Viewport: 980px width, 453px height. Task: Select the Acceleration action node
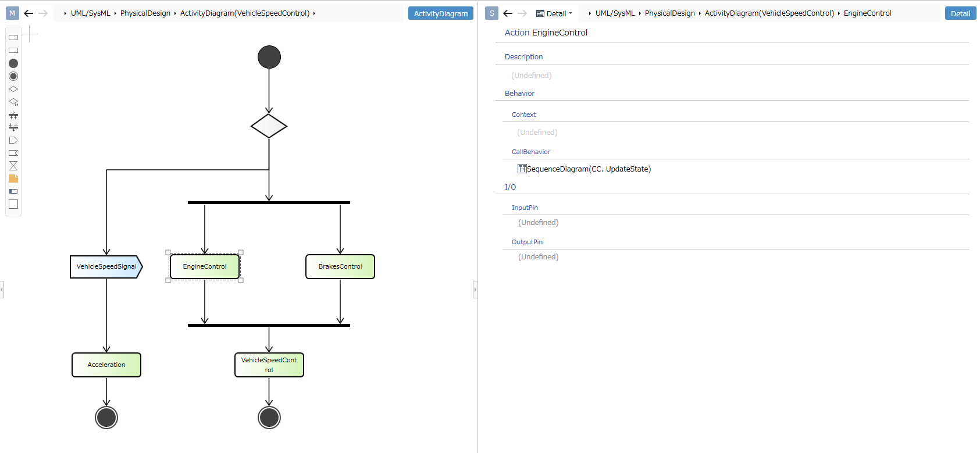click(106, 365)
